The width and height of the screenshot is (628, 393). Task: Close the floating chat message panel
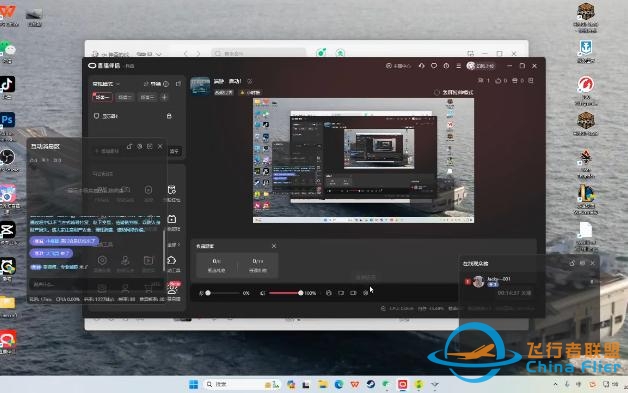pos(160,147)
